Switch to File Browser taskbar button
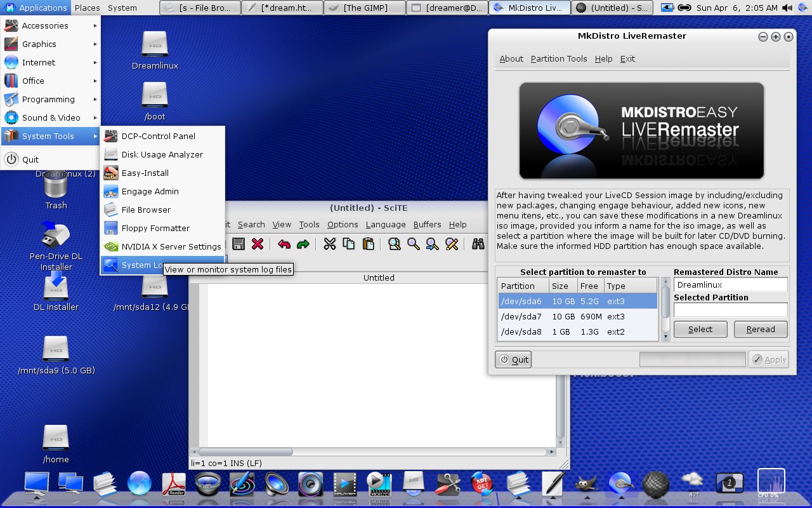This screenshot has height=508, width=812. coord(200,8)
